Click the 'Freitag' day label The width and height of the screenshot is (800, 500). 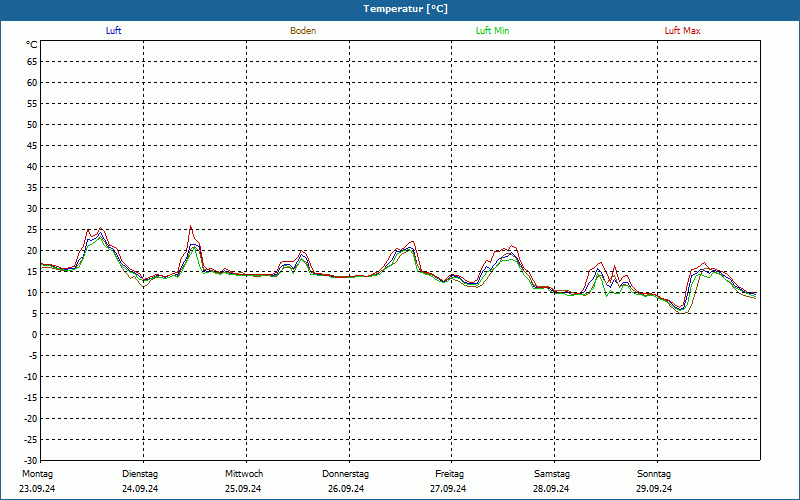[x=449, y=474]
